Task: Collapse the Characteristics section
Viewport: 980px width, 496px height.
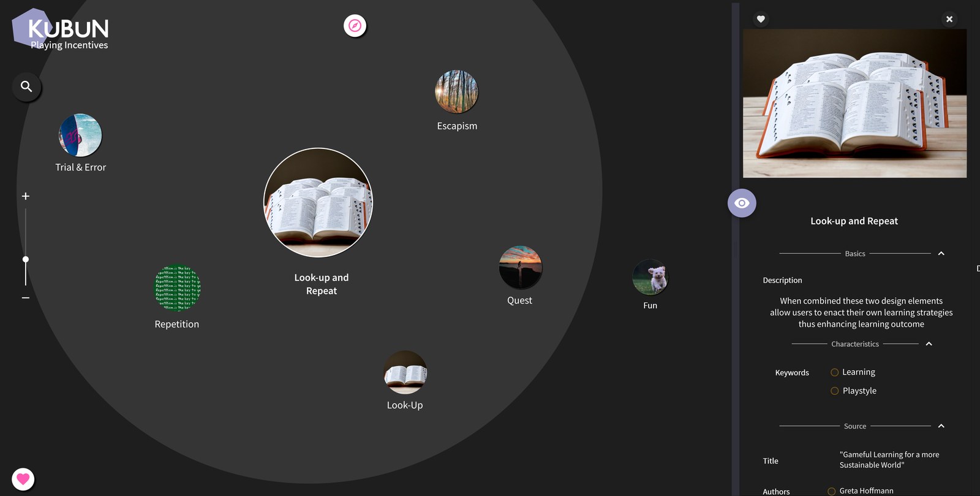Action: pos(929,344)
